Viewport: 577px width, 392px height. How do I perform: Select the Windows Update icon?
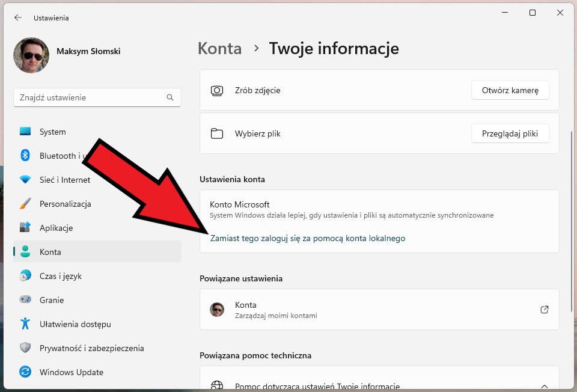(25, 372)
